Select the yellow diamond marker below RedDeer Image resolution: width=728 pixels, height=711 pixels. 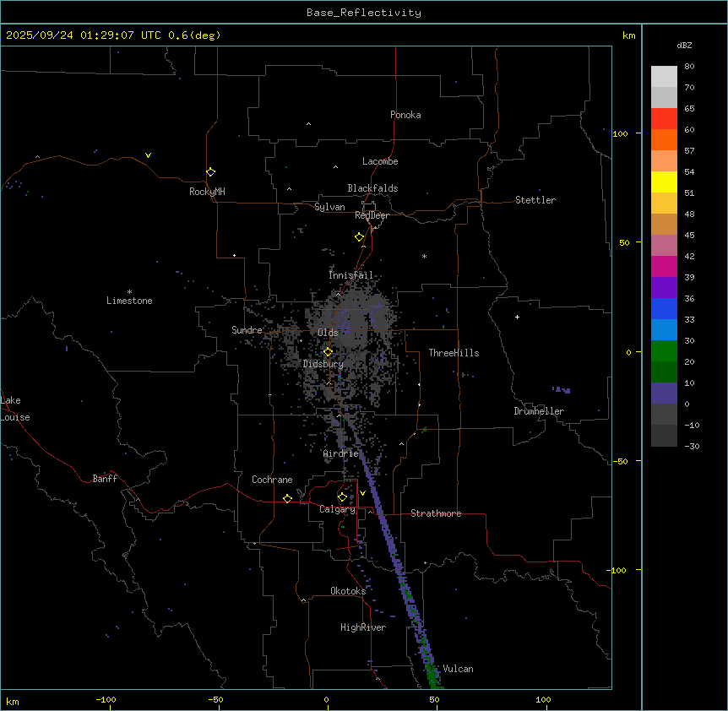(x=359, y=237)
